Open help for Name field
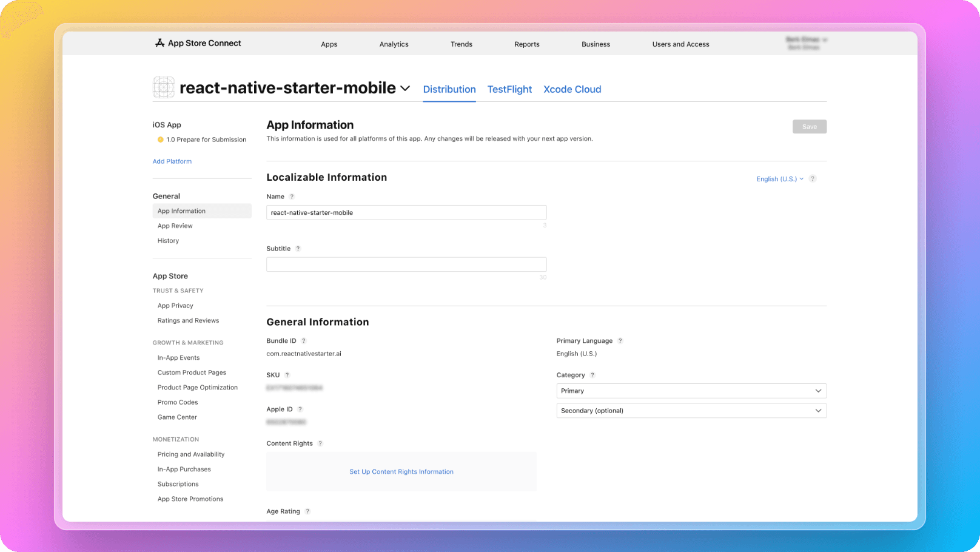Viewport: 980px width, 552px height. tap(292, 197)
